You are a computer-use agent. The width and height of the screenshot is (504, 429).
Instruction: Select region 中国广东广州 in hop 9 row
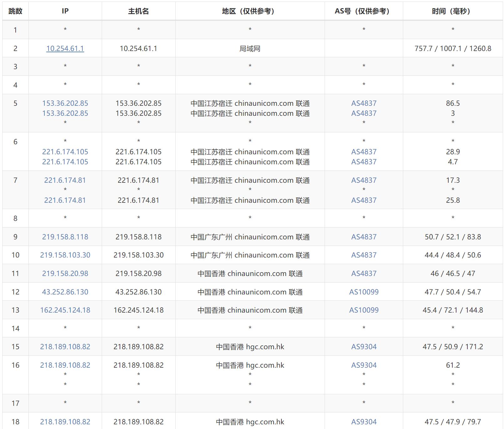(250, 237)
